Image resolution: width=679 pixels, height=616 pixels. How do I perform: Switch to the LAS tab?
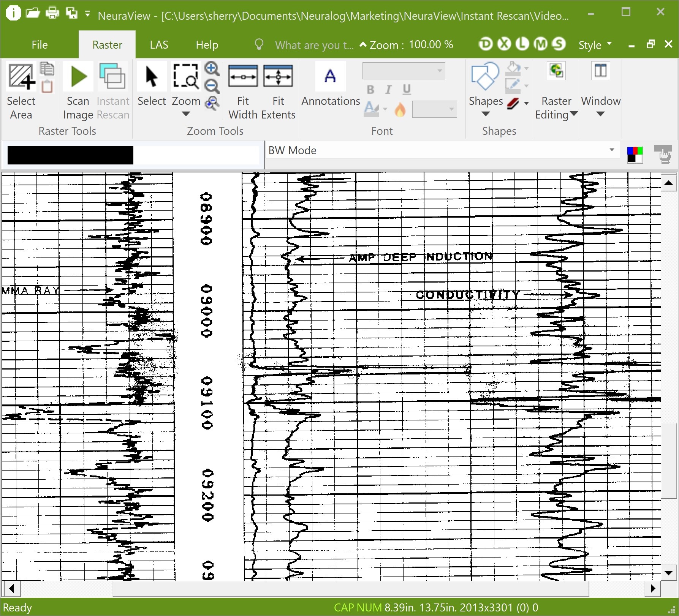159,45
